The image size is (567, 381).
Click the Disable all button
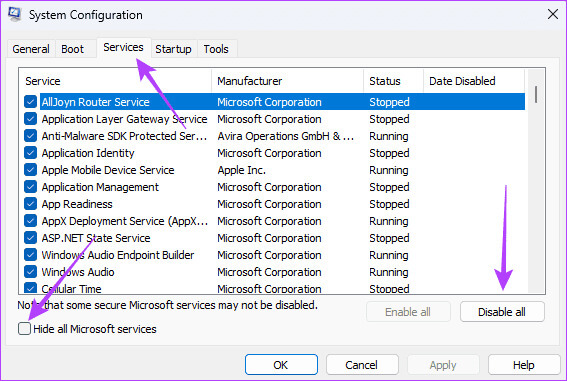pyautogui.click(x=502, y=312)
